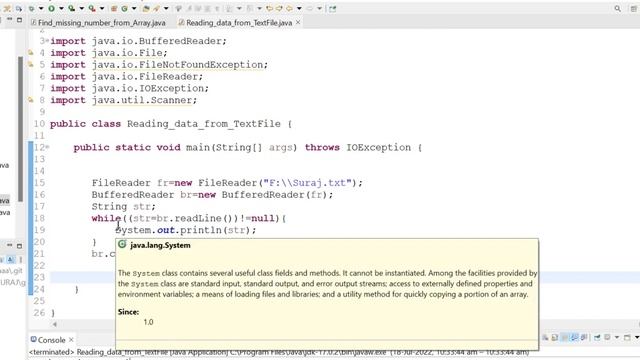Viewport: 640px width, 360px height.
Task: Click println(str) on line 19
Action: (x=215, y=230)
